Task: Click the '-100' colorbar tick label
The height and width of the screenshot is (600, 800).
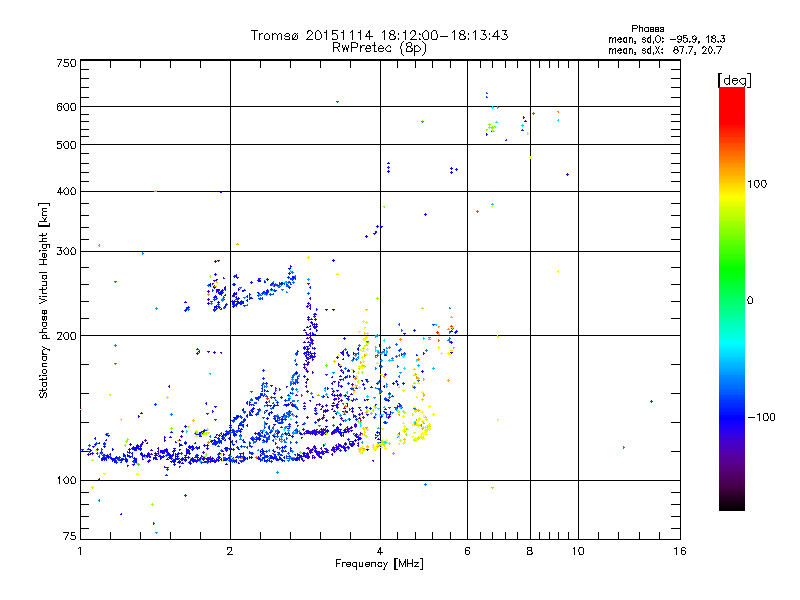Action: [x=761, y=417]
